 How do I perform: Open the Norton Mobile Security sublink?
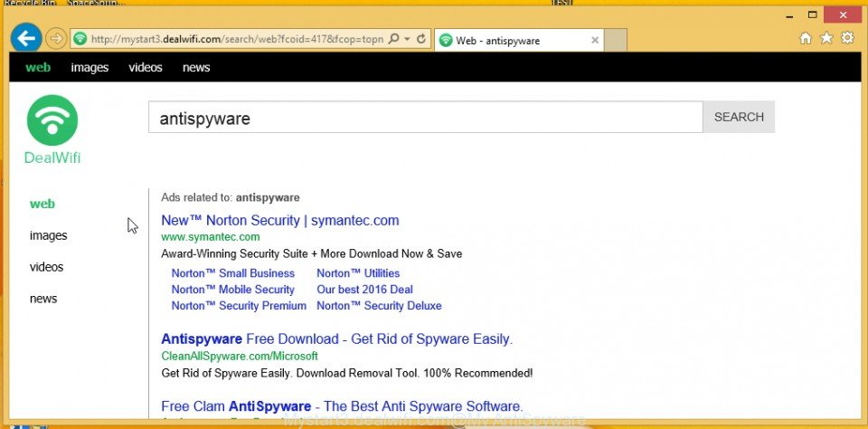click(x=232, y=290)
